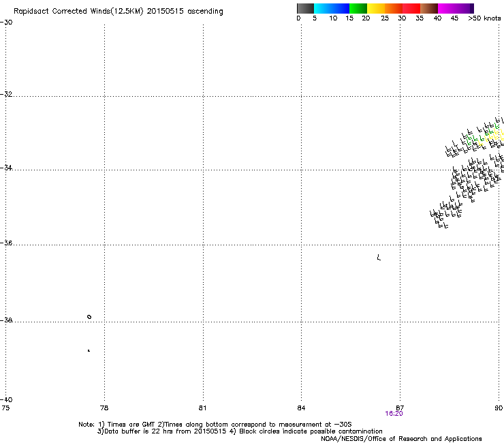Screen dimensions: 504x443
Task: Click the legend scale label "25"
Action: 385,18
